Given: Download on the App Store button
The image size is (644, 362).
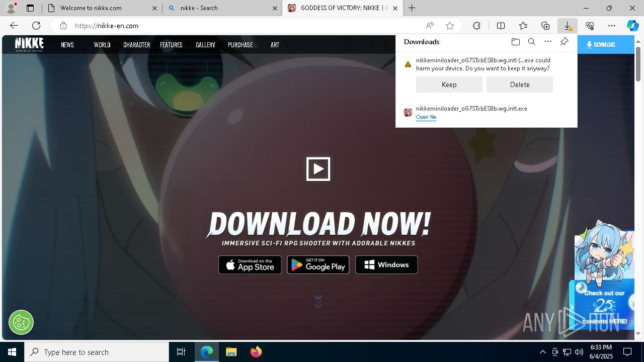Looking at the screenshot, I should [x=250, y=265].
